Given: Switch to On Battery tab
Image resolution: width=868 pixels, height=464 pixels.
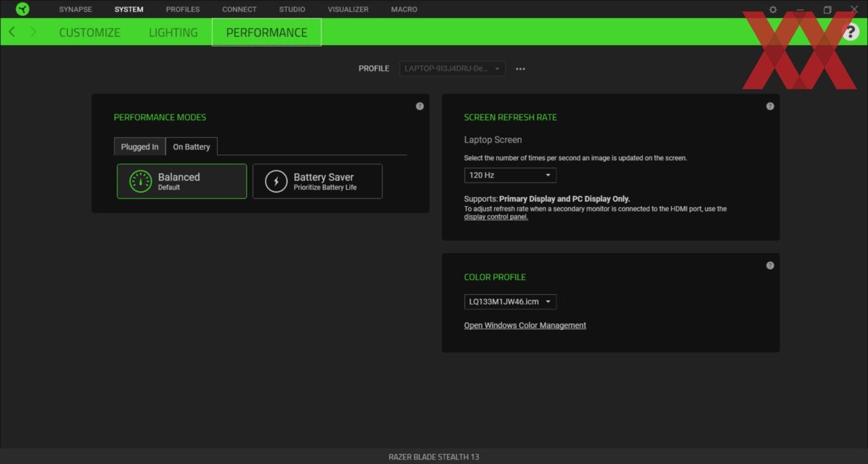Looking at the screenshot, I should (191, 147).
